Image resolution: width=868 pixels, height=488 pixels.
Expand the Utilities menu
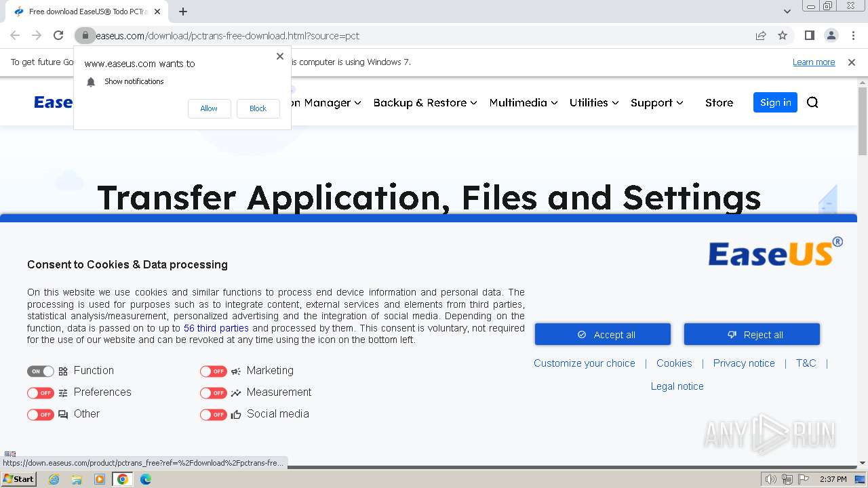point(594,103)
